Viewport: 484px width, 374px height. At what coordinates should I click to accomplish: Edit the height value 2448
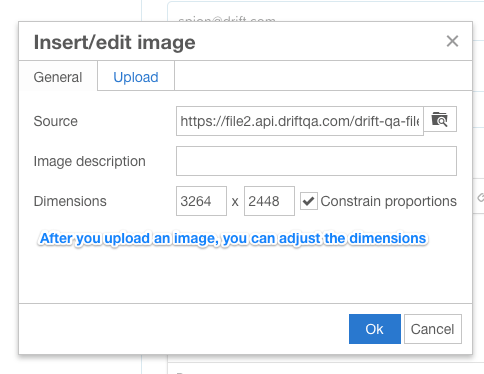[x=269, y=201]
